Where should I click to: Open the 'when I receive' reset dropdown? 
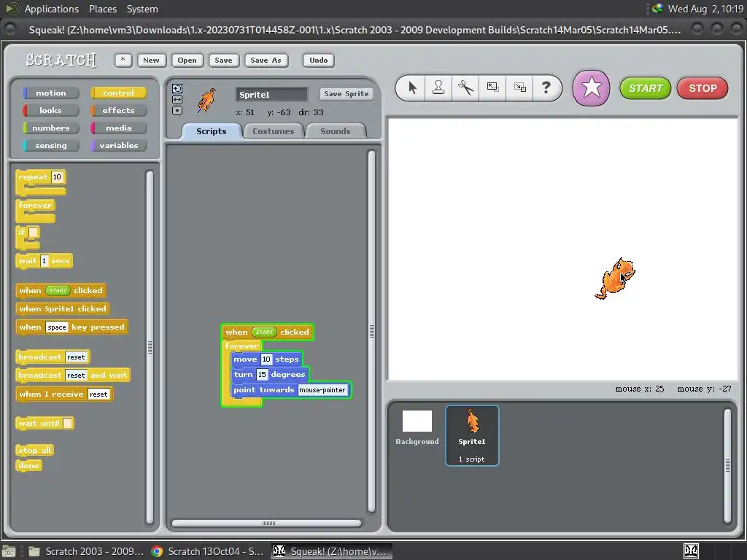tap(98, 394)
